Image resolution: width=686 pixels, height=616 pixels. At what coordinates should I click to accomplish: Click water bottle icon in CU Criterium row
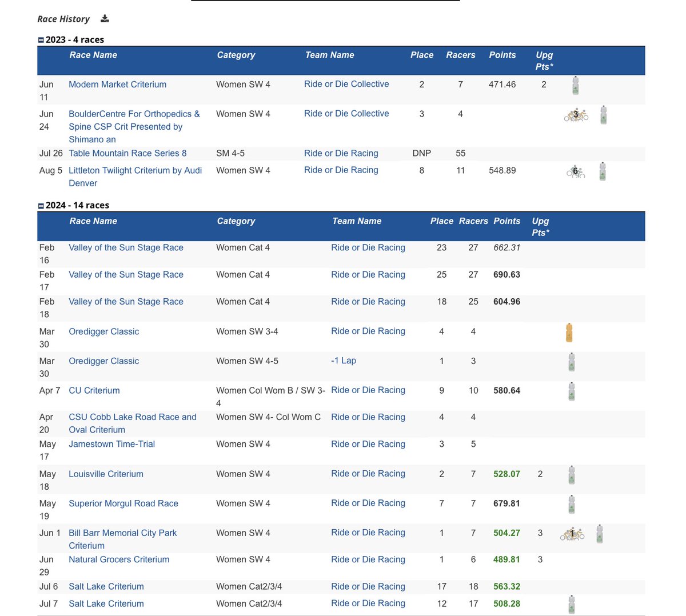point(571,391)
